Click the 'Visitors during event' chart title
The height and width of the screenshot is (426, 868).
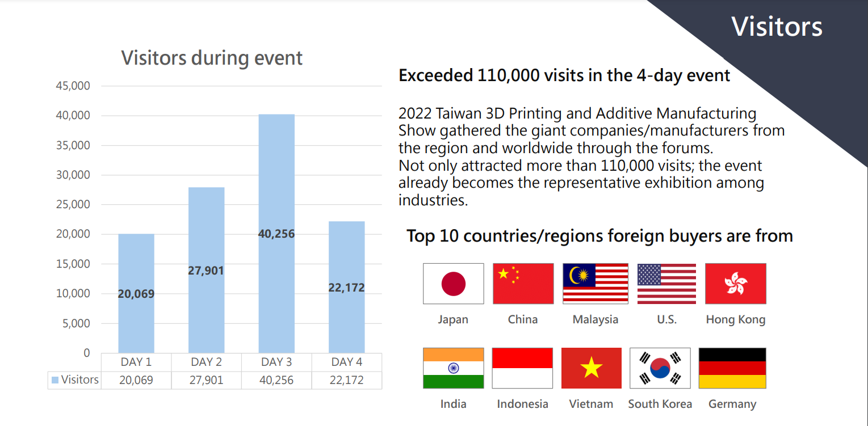(212, 58)
